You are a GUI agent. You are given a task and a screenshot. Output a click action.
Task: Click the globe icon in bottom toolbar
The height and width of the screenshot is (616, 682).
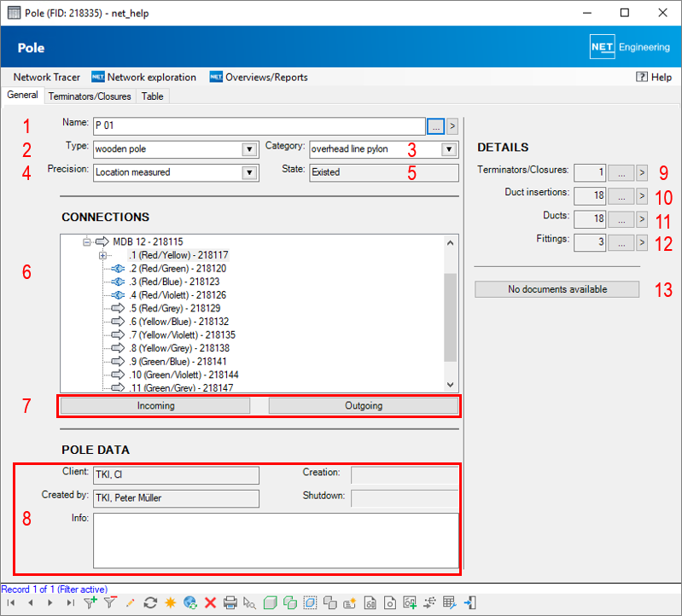189,603
